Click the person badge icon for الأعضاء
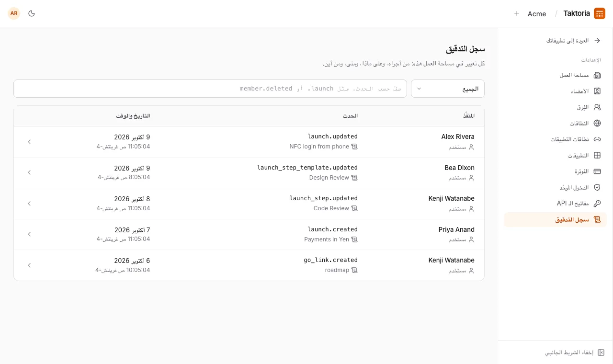 pyautogui.click(x=597, y=91)
